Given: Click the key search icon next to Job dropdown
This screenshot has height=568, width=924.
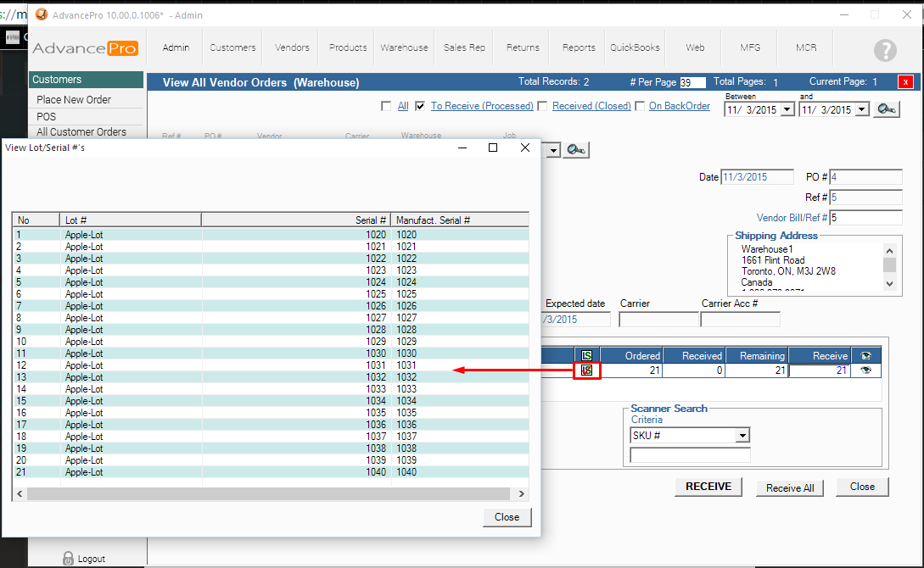Looking at the screenshot, I should (576, 150).
